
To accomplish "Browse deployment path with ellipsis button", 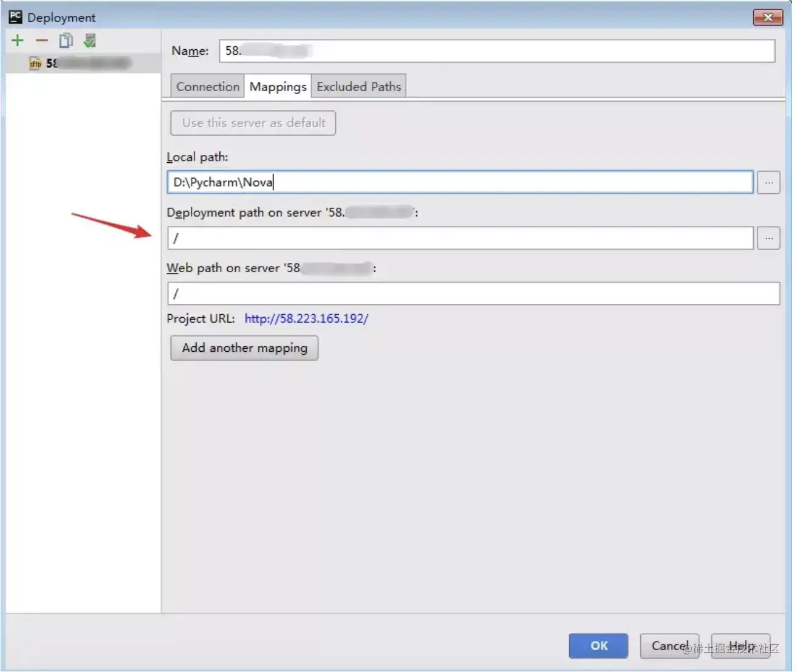I will 768,238.
